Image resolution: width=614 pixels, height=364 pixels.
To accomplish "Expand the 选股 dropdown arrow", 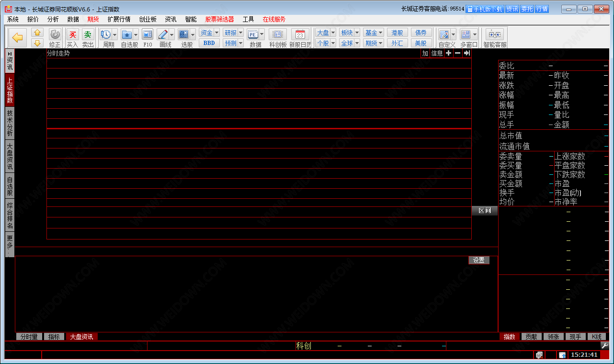I will [x=193, y=34].
